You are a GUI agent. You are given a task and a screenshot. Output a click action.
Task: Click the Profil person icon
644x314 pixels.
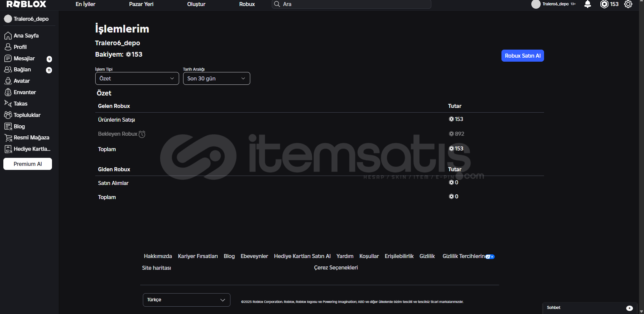[8, 47]
